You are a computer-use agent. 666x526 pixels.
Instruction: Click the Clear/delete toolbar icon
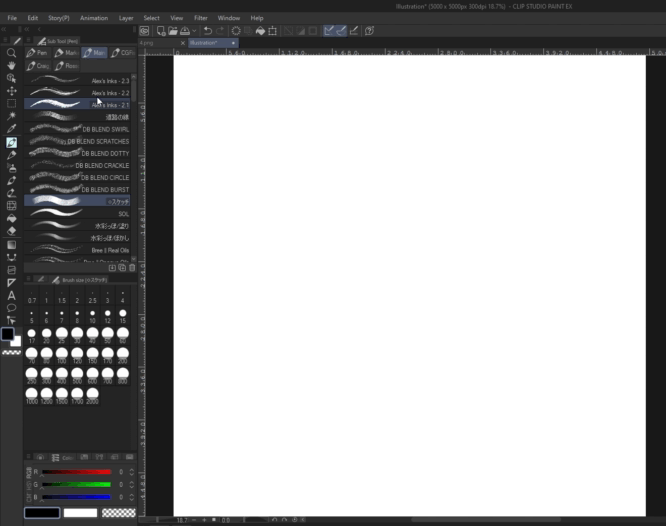(236, 31)
